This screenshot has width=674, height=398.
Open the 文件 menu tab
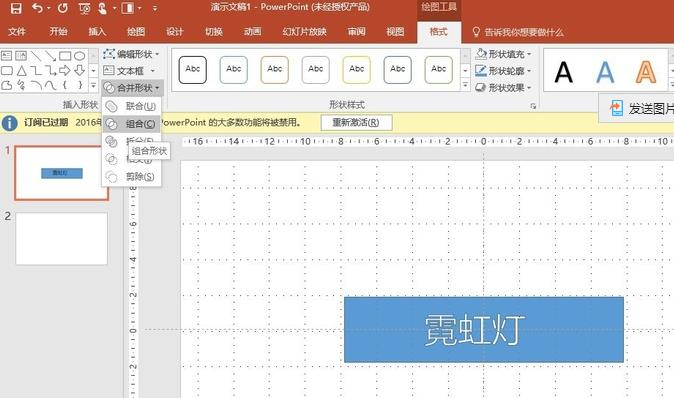pyautogui.click(x=17, y=31)
